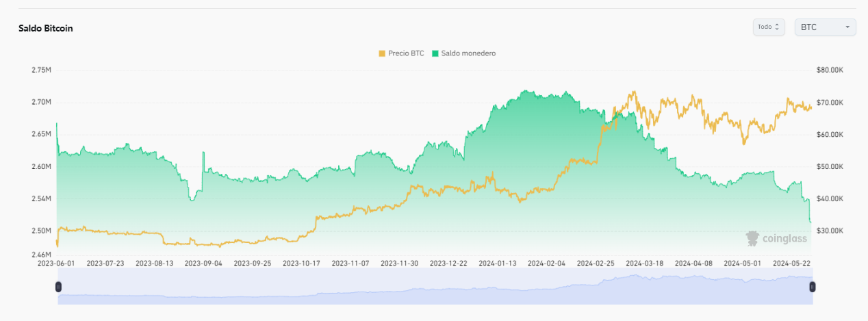Click the 2024-05-01 date label
Image resolution: width=868 pixels, height=321 pixels.
click(x=743, y=263)
